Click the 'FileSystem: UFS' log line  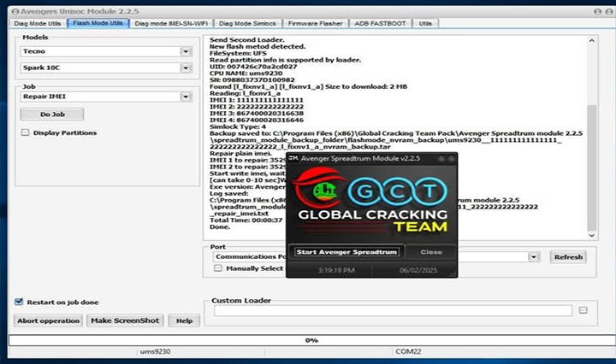[238, 53]
